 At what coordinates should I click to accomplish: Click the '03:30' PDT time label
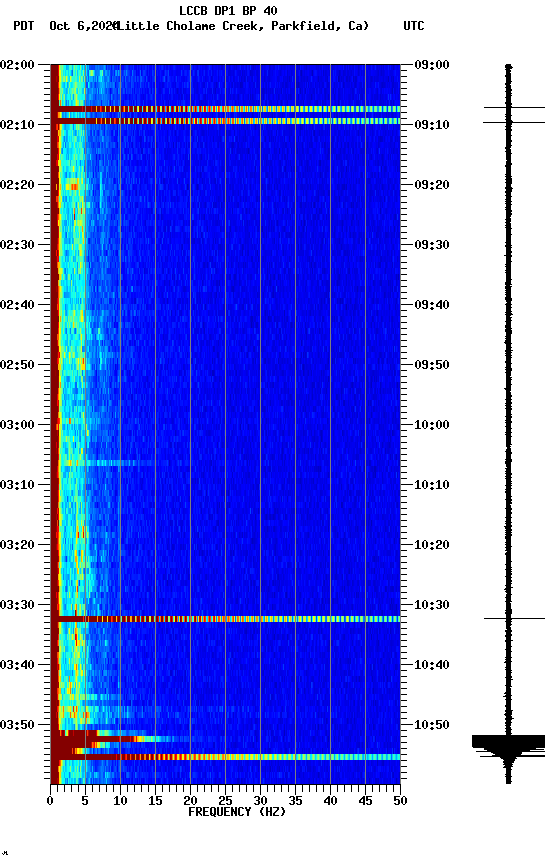coord(17,605)
